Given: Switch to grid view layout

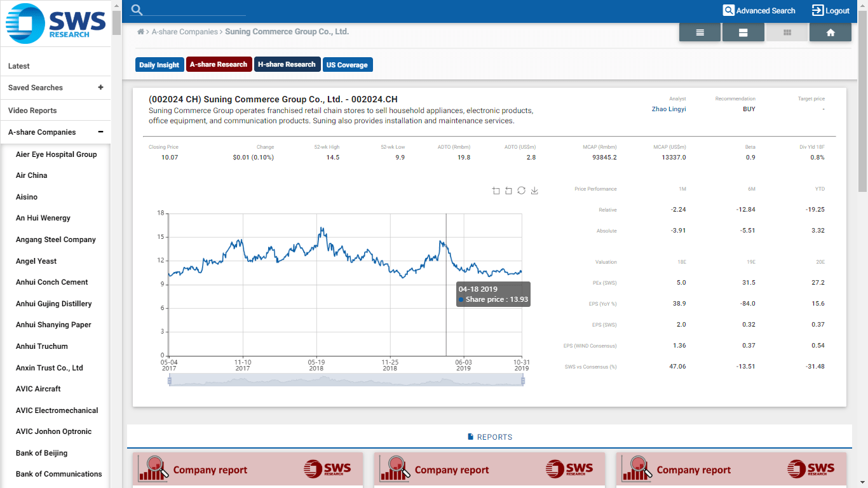Looking at the screenshot, I should pyautogui.click(x=787, y=30).
